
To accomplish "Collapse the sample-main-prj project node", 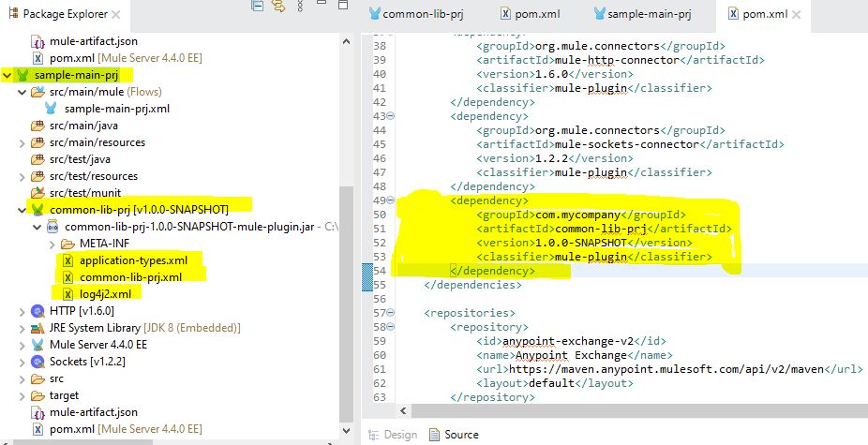I will pyautogui.click(x=8, y=75).
